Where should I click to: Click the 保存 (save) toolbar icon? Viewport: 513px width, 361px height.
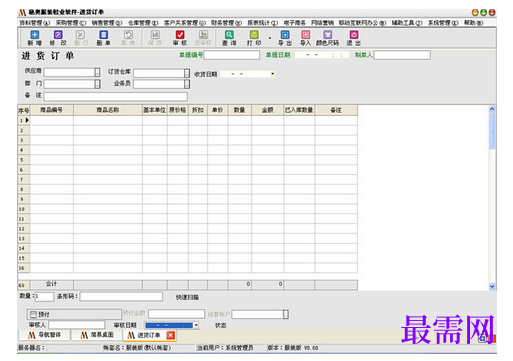pos(155,35)
